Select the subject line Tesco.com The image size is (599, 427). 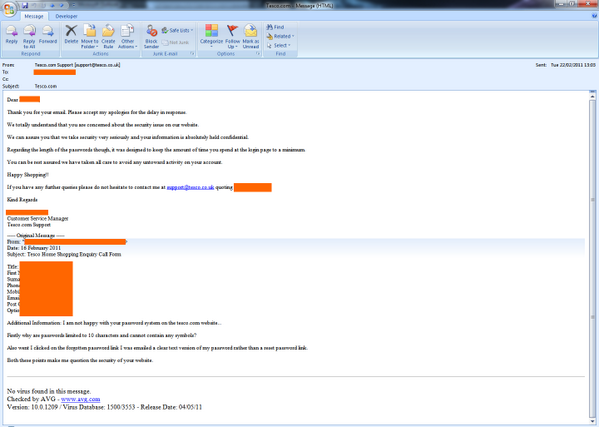(46, 86)
